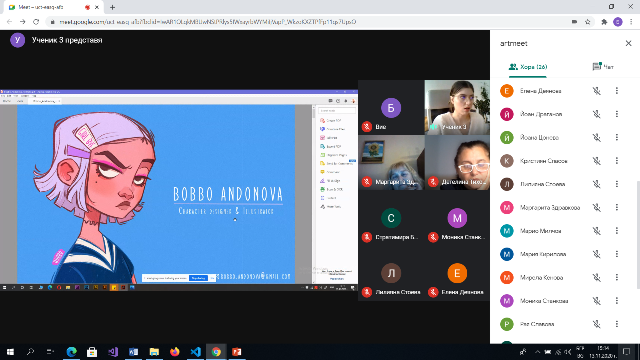Open more options for Кристиян Спасов
The height and width of the screenshot is (360, 640).
[617, 161]
